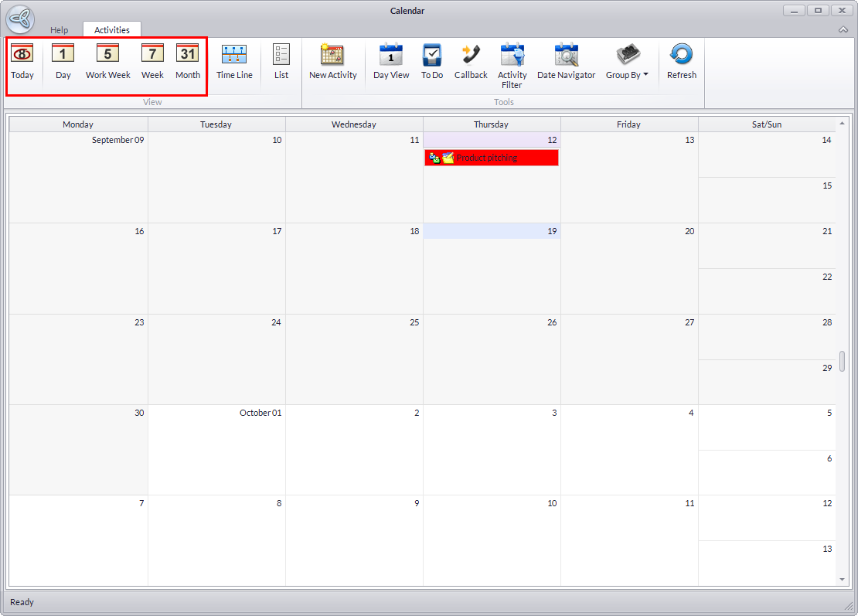Screen dimensions: 858x616
Task: Open Date Navigator
Action: click(x=567, y=62)
